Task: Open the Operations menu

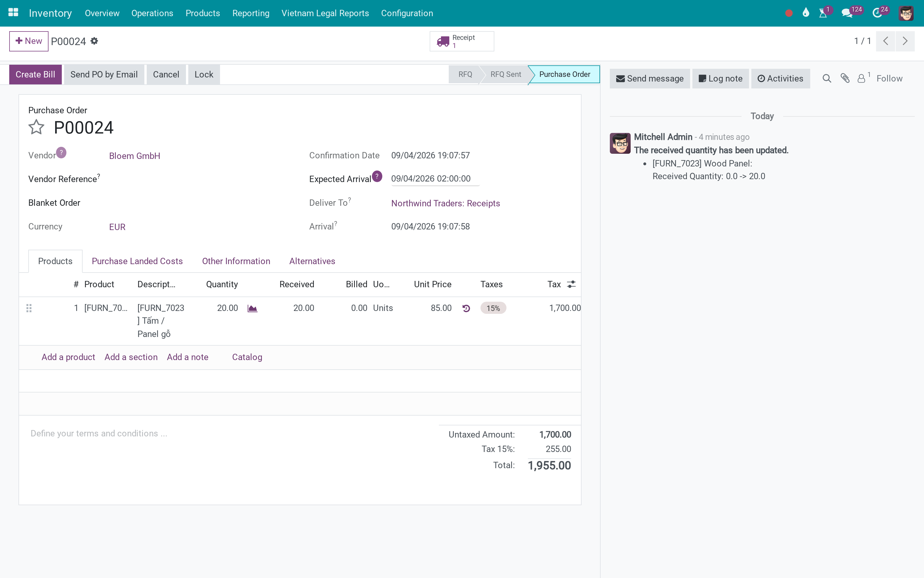Action: 152,13
